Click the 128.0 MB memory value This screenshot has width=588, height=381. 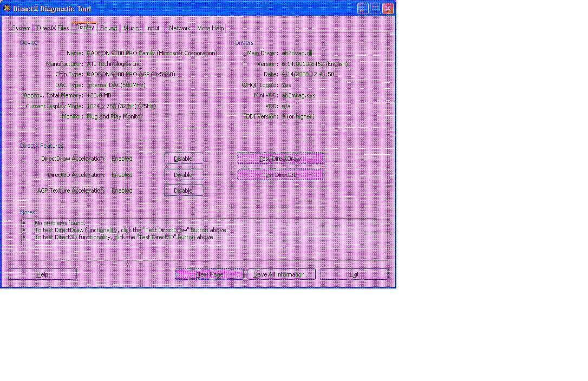[x=99, y=95]
